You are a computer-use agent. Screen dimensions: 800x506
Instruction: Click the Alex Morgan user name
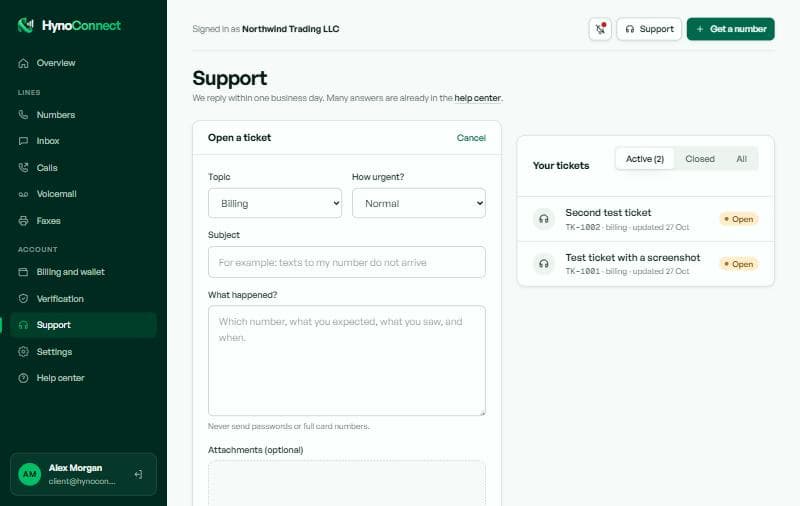[76, 468]
